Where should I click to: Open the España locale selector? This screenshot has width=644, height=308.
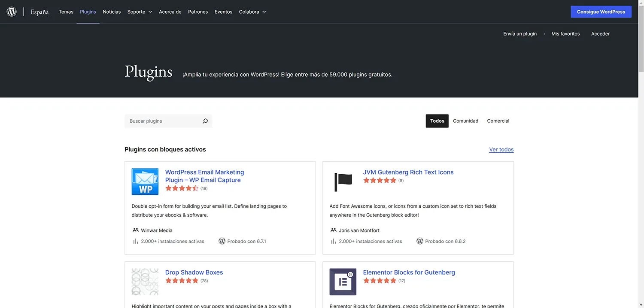39,12
